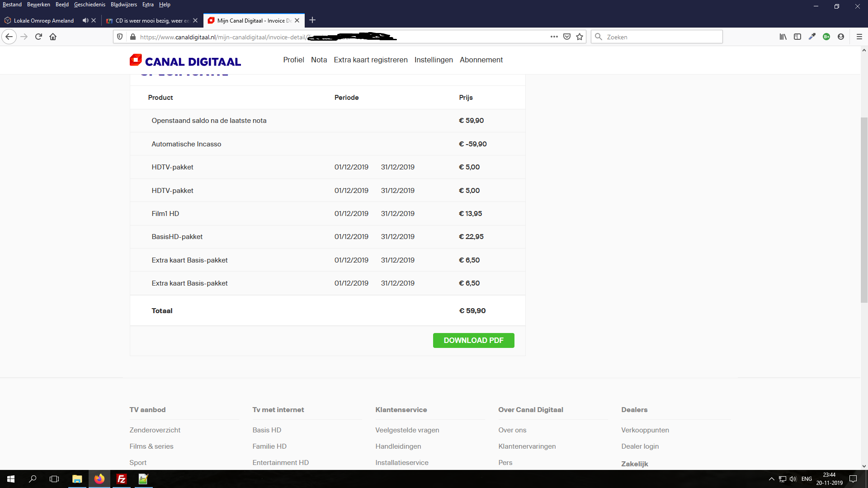
Task: Close the Mijn Canal Digitaal tab
Action: point(297,20)
